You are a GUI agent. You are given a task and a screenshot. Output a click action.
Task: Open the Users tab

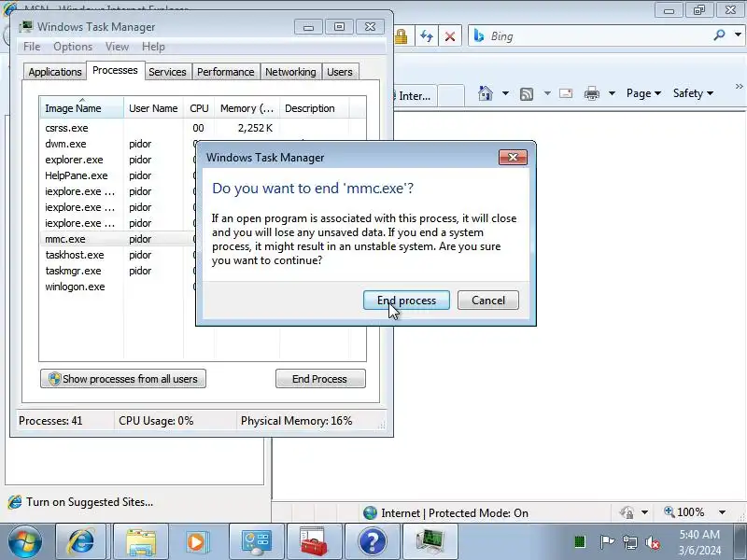click(x=340, y=72)
